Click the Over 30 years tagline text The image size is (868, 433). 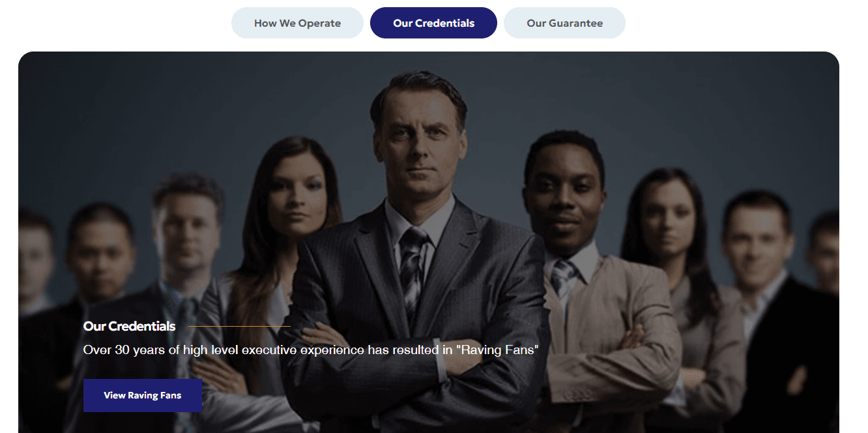[x=311, y=350]
